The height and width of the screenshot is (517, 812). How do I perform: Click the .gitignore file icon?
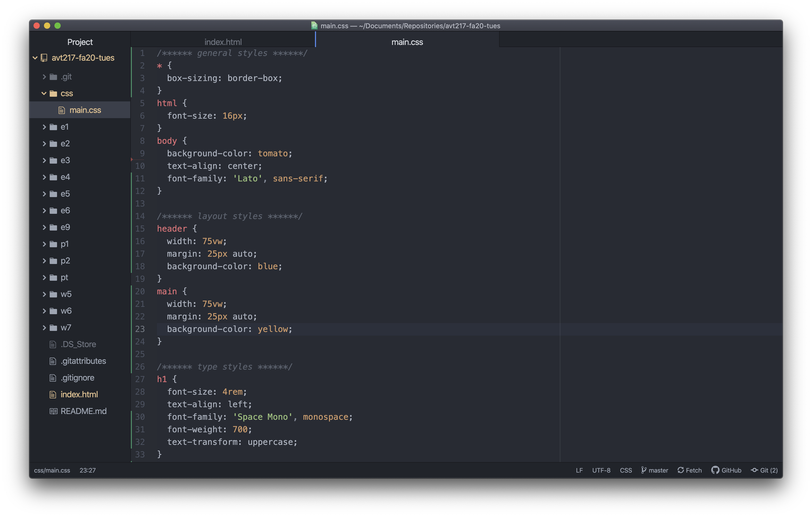click(x=53, y=378)
